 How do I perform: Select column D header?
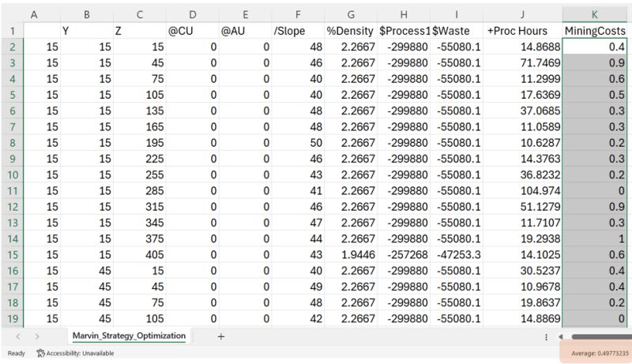(x=193, y=15)
